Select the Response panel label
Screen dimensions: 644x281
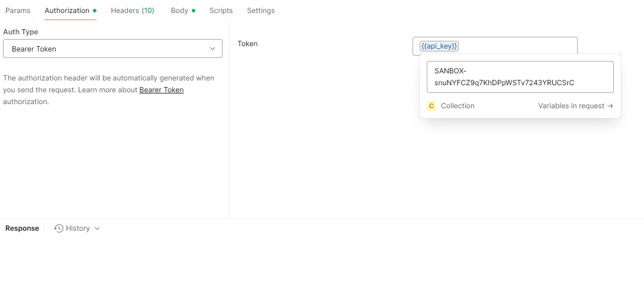coord(22,228)
